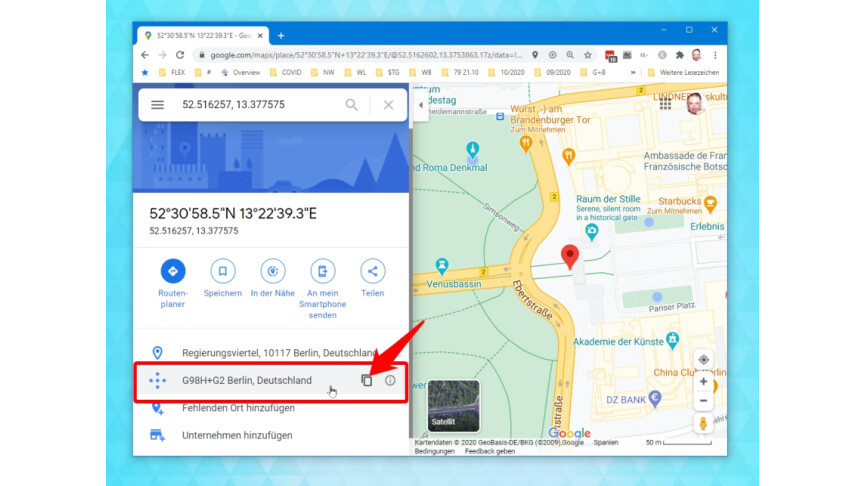Click the location icon in address bar
Screen dimensions: 864x486
coord(535,55)
